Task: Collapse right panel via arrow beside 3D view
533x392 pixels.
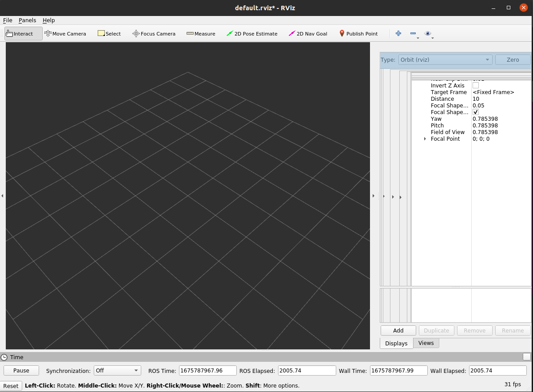Action: pos(373,196)
